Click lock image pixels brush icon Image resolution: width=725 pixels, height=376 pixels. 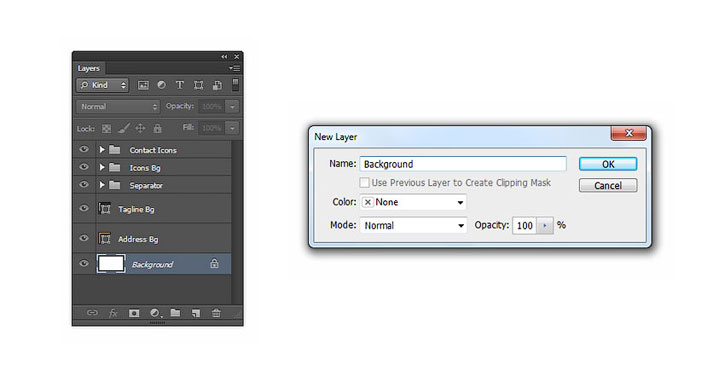[123, 129]
